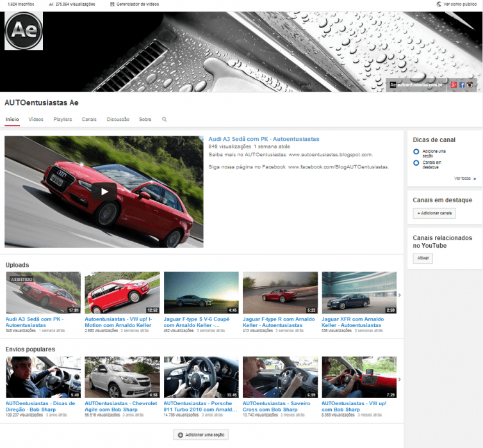
Task: Click the '+ Adicionar canais' button
Action: [x=434, y=213]
